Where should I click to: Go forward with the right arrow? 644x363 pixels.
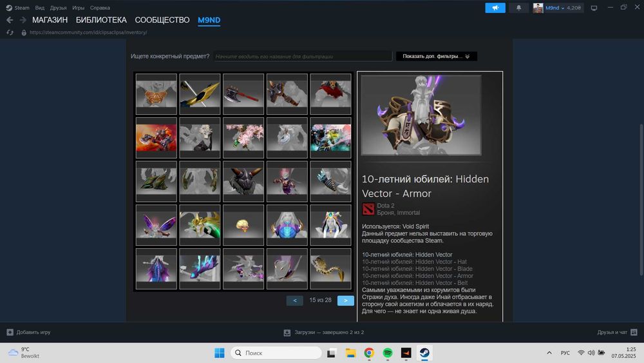(23, 20)
